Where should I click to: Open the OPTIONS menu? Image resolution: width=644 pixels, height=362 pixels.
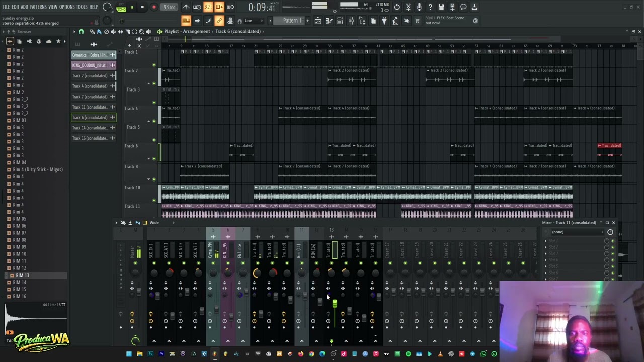(67, 7)
